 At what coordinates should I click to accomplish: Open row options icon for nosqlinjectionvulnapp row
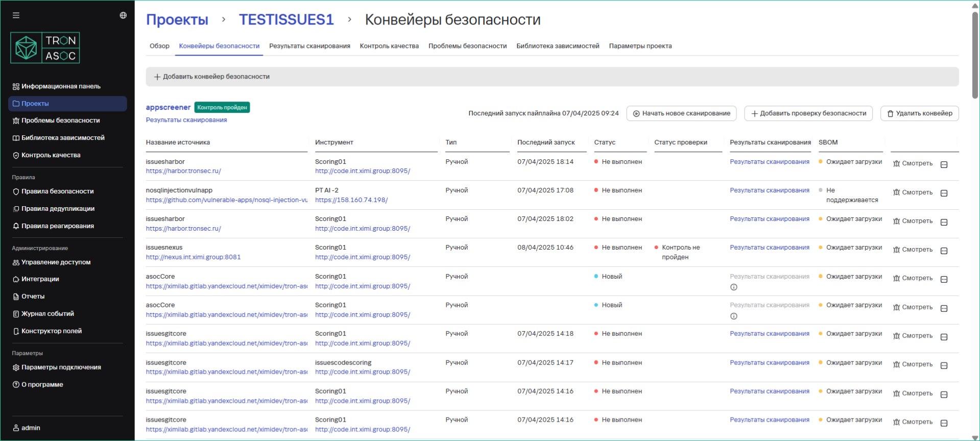pos(944,193)
